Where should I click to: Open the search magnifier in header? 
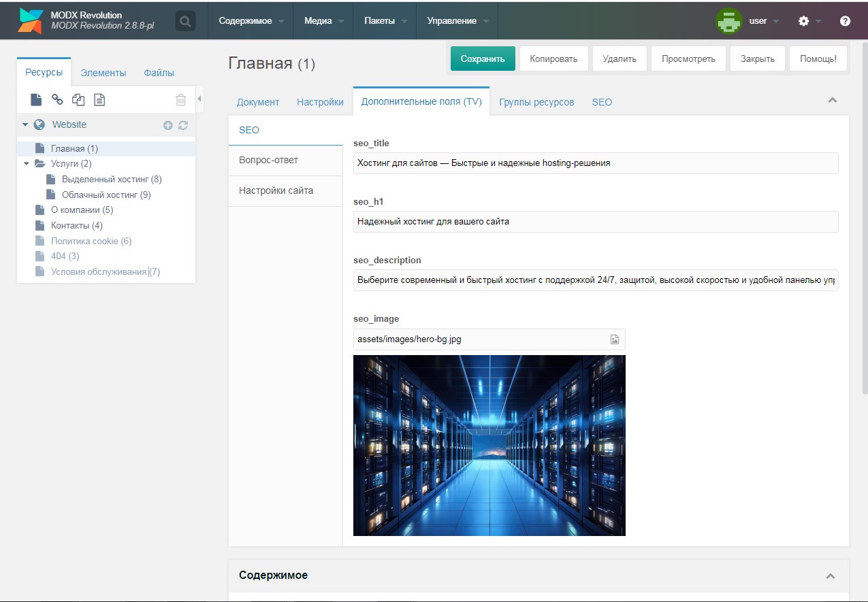pyautogui.click(x=185, y=21)
